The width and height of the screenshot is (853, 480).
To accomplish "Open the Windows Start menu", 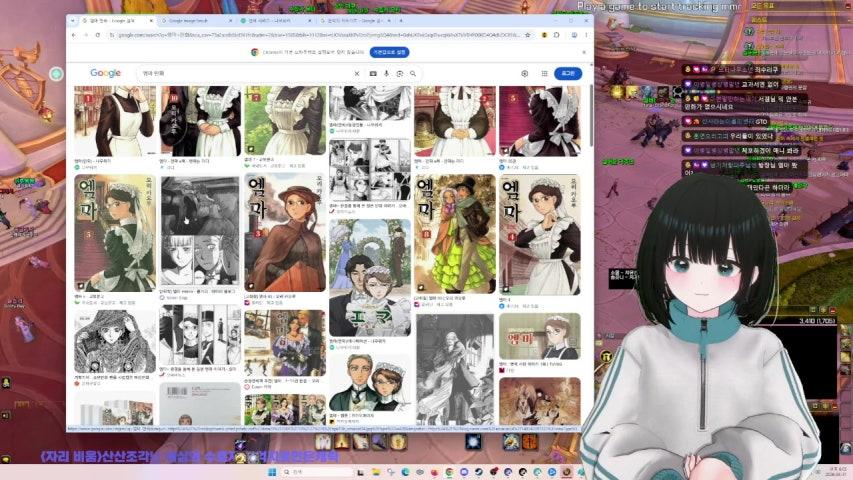I will [x=272, y=472].
